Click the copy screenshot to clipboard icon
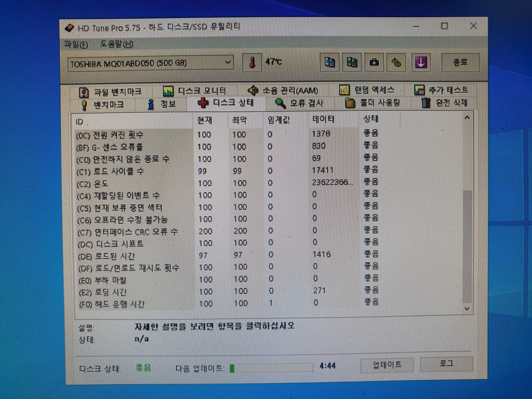Screen dimensions: 532x399 pos(352,63)
